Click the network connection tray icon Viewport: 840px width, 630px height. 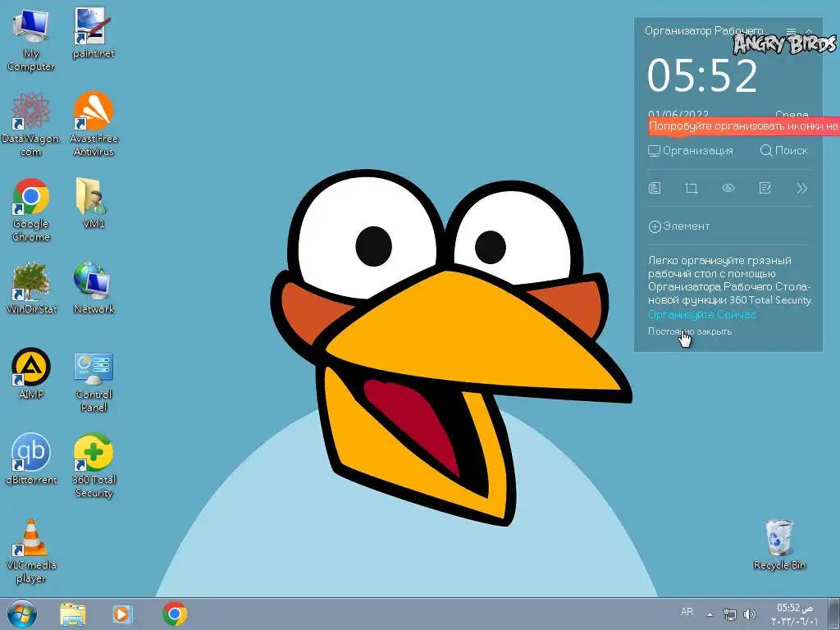click(x=729, y=614)
